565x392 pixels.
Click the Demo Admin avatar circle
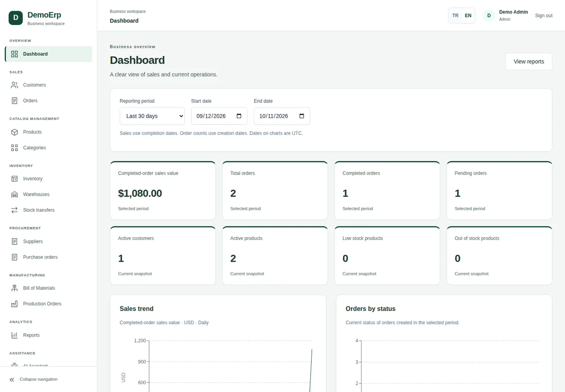pos(489,16)
